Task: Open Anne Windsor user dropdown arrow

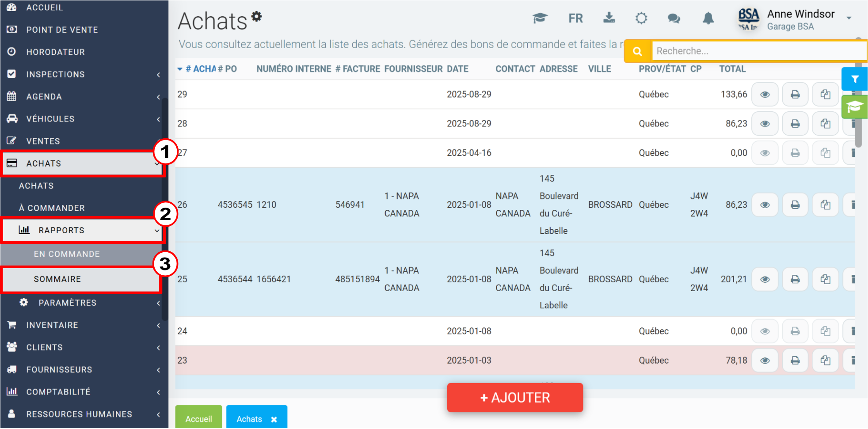Action: [x=849, y=18]
